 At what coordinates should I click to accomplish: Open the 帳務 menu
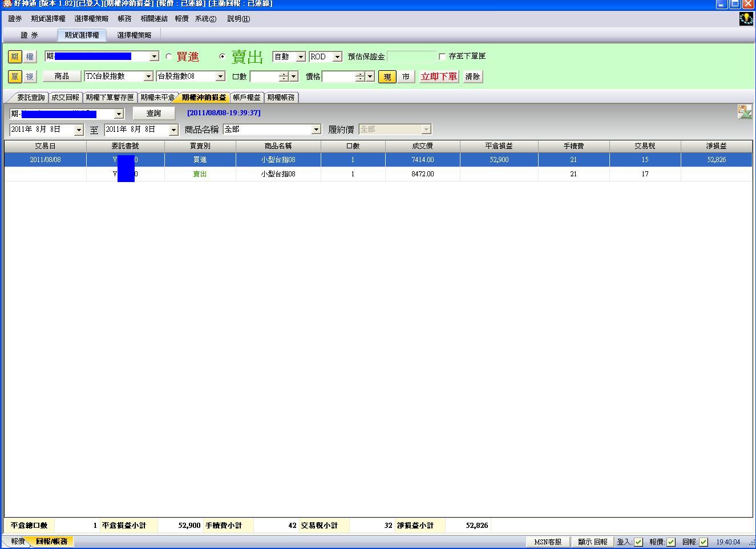click(124, 19)
